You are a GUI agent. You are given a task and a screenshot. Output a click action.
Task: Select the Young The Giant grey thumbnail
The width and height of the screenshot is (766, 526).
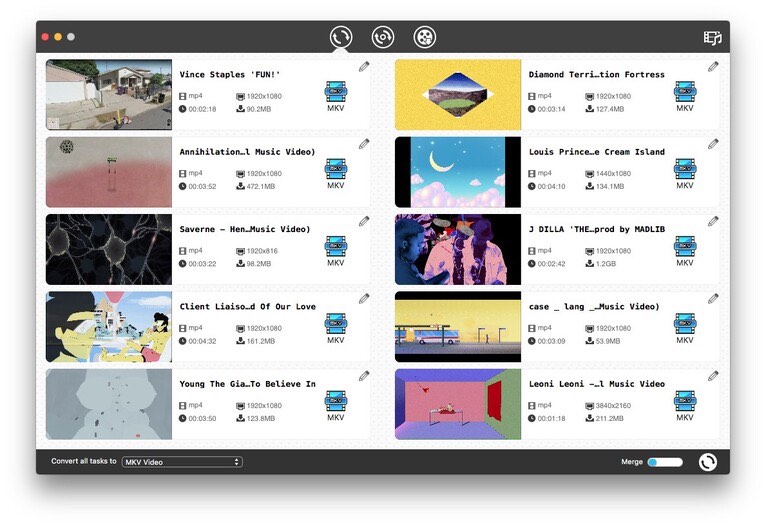[109, 404]
